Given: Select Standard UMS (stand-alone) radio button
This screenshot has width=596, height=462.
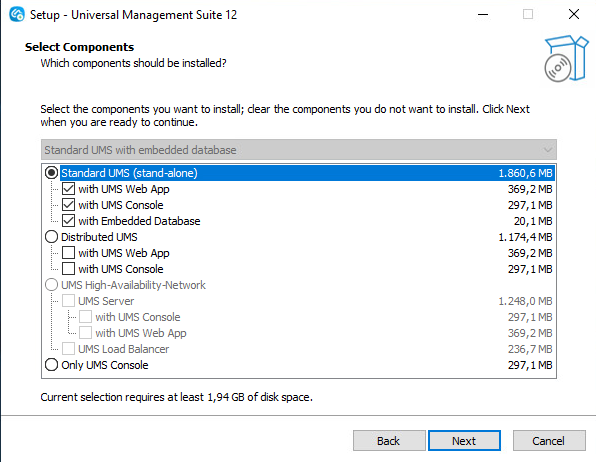Looking at the screenshot, I should coord(51,173).
